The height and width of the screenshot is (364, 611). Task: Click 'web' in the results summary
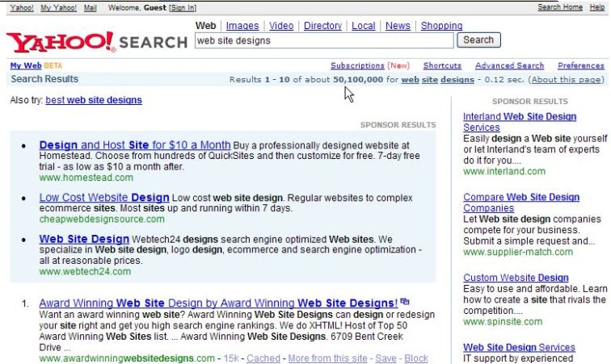(410, 79)
